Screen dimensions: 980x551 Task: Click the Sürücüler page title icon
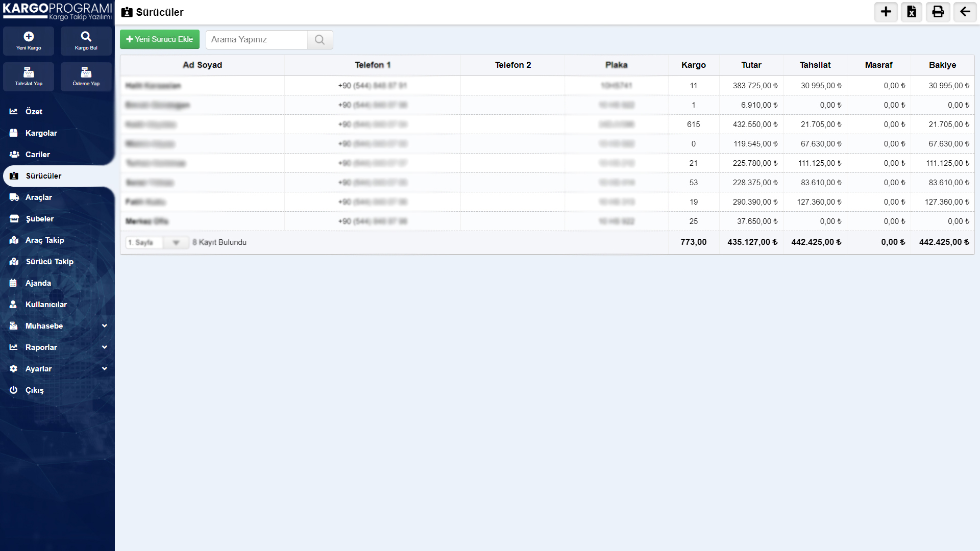[x=127, y=12]
